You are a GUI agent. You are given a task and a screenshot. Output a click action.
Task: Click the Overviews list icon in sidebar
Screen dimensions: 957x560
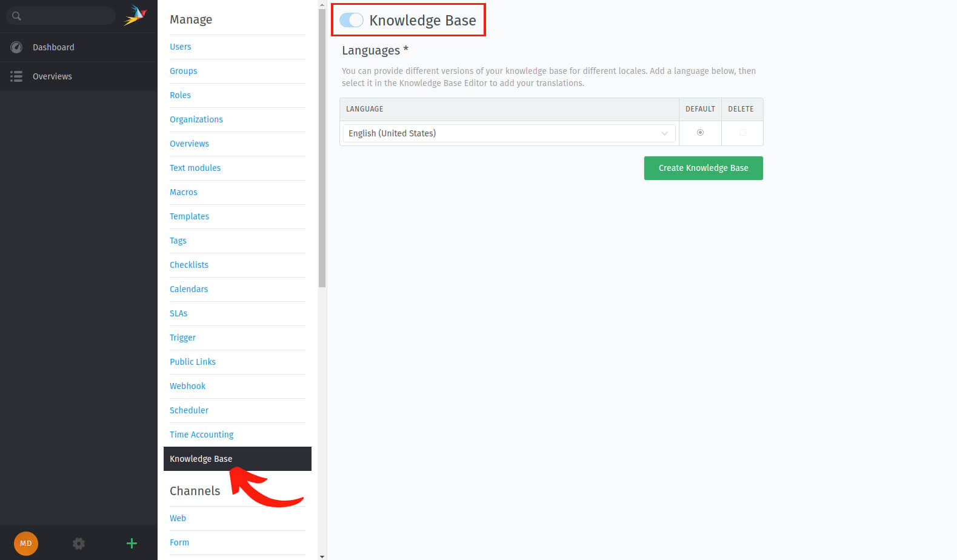[x=16, y=76]
